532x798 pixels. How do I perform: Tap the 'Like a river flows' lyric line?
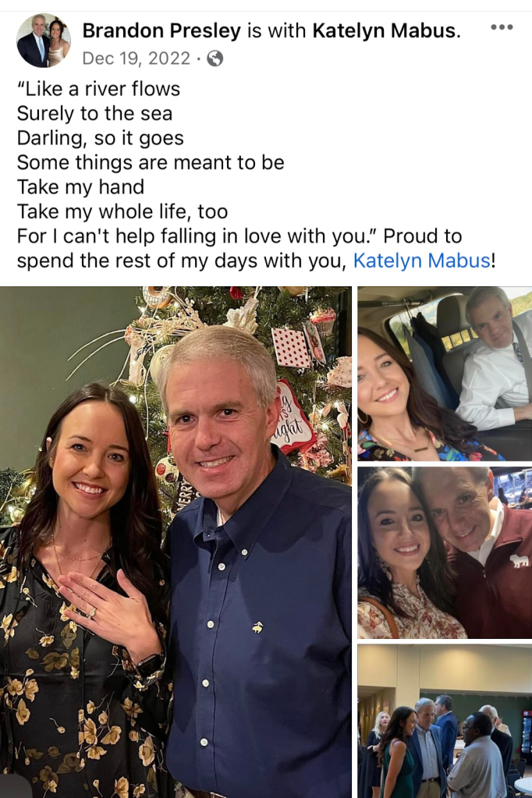[99, 89]
